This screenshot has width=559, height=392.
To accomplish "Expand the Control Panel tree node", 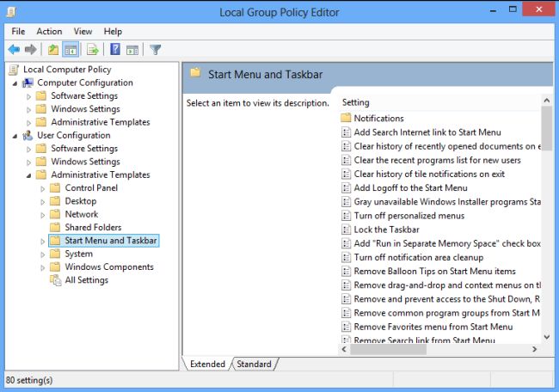I will tap(43, 188).
